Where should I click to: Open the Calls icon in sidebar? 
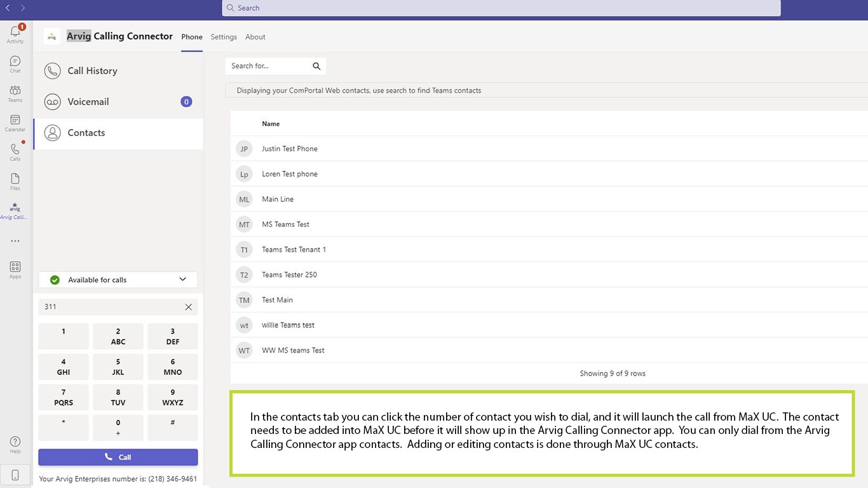pos(15,152)
